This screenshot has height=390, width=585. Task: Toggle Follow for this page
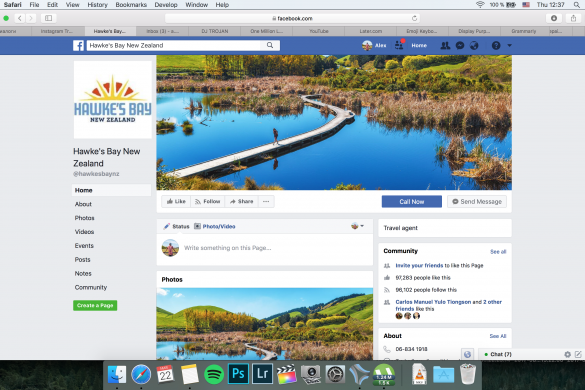coord(208,202)
